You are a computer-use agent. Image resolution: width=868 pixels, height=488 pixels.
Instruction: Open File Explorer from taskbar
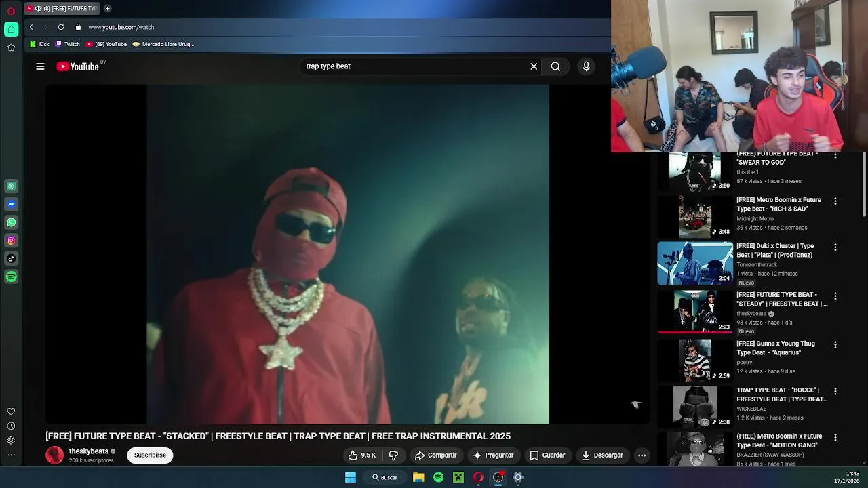418,477
